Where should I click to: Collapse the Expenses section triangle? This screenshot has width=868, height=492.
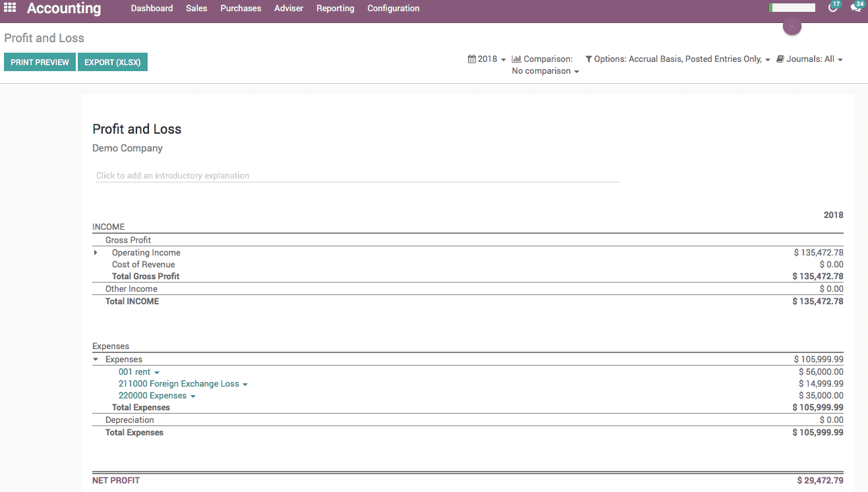point(96,359)
